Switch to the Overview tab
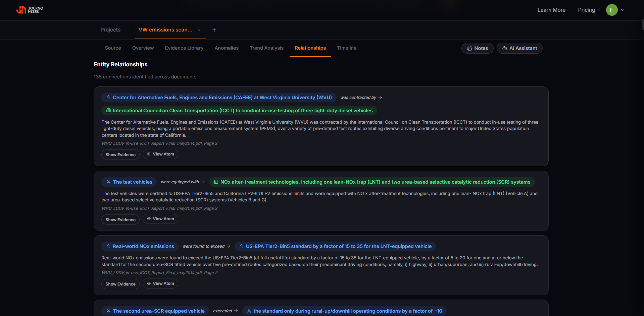644x316 pixels. 143,48
